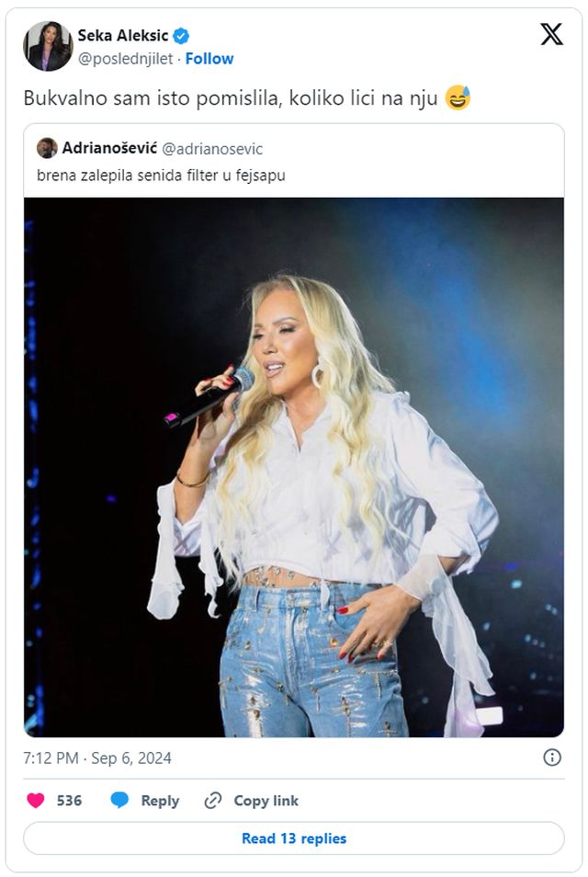Open the tweet info circle icon

click(x=551, y=757)
